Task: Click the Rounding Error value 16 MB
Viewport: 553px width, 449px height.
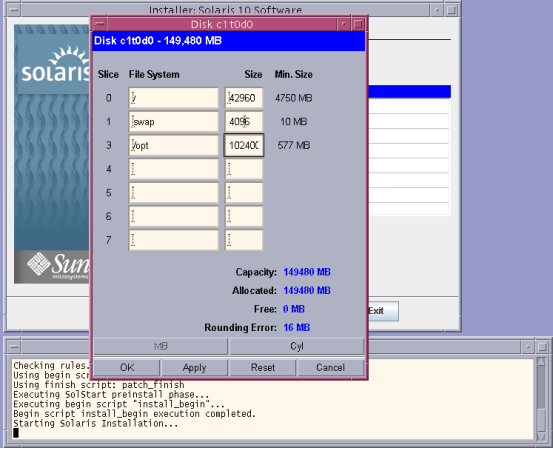Action: tap(297, 328)
